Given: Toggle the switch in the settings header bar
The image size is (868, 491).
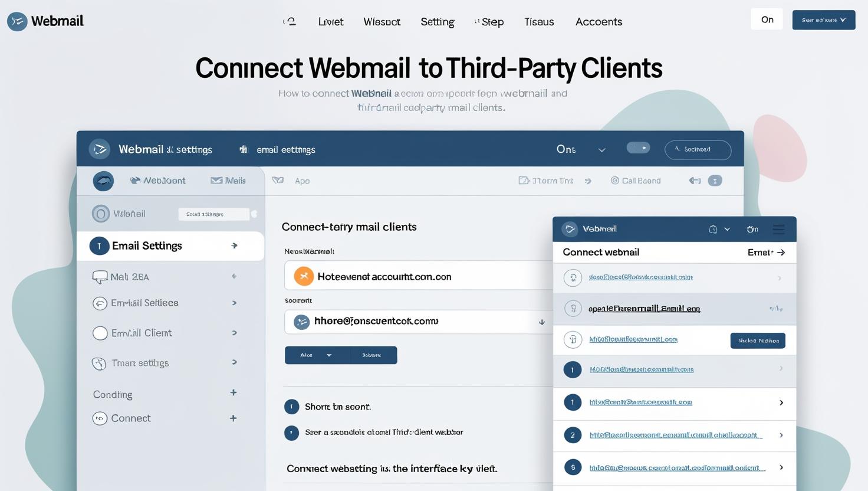Looking at the screenshot, I should tap(638, 148).
